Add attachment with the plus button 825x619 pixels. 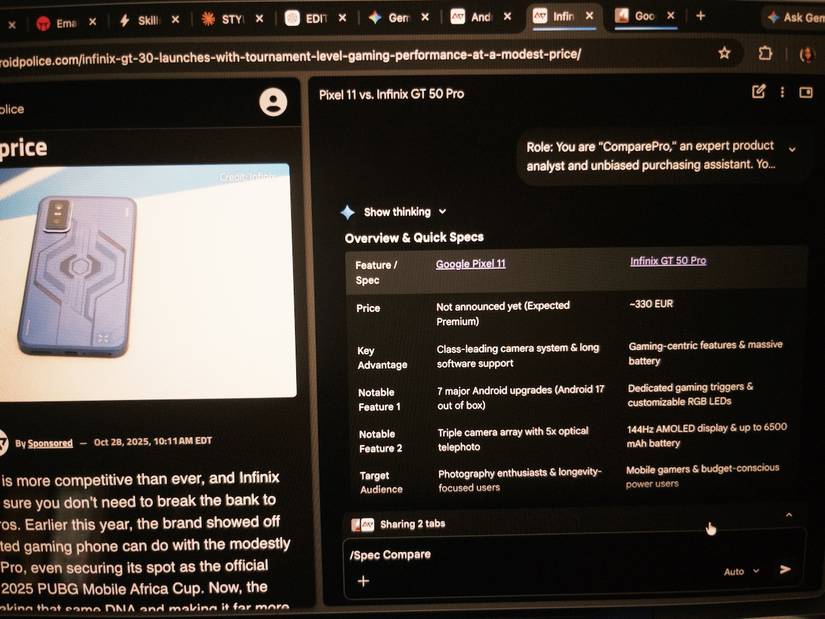(x=363, y=581)
